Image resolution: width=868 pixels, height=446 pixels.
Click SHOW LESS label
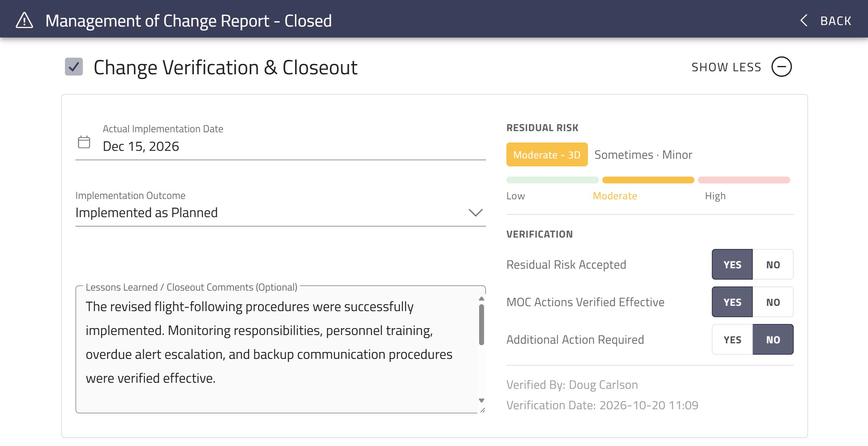tap(726, 67)
